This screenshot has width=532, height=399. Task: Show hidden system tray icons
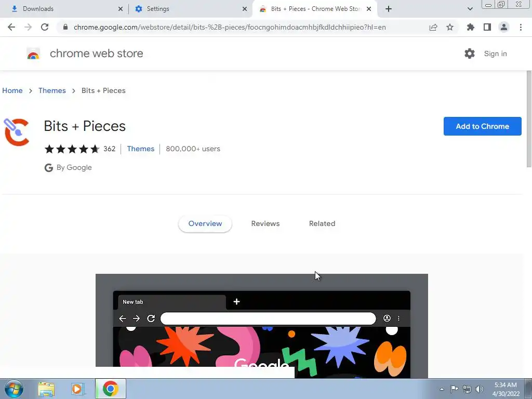pos(442,389)
